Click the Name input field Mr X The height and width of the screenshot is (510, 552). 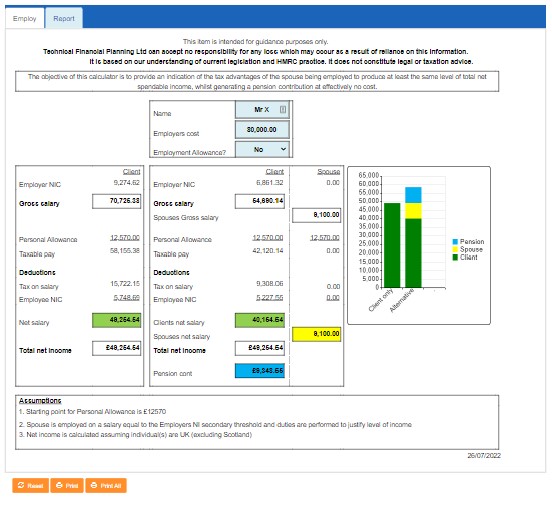pyautogui.click(x=262, y=109)
